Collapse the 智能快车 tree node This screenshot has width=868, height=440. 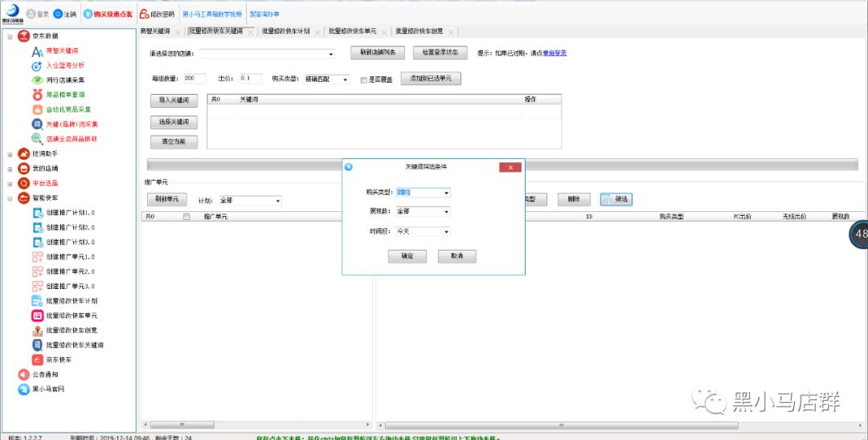pyautogui.click(x=10, y=198)
